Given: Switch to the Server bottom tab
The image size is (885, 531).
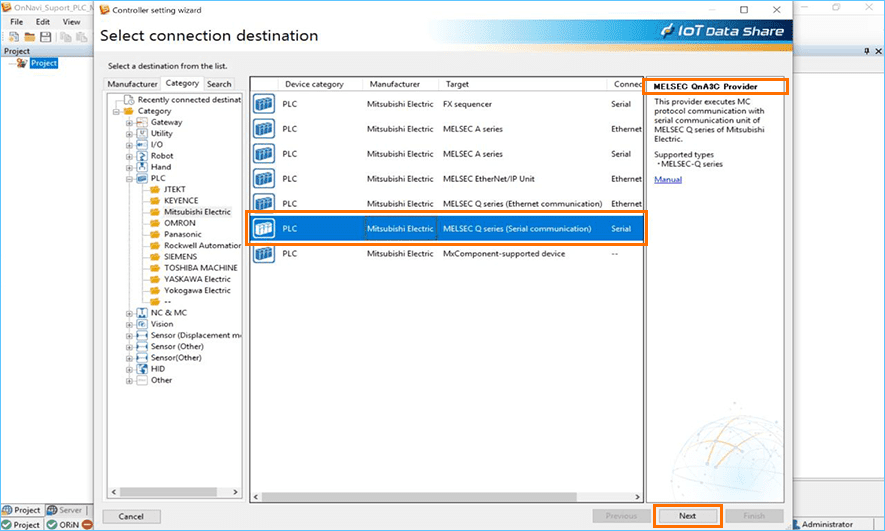Looking at the screenshot, I should [64, 510].
